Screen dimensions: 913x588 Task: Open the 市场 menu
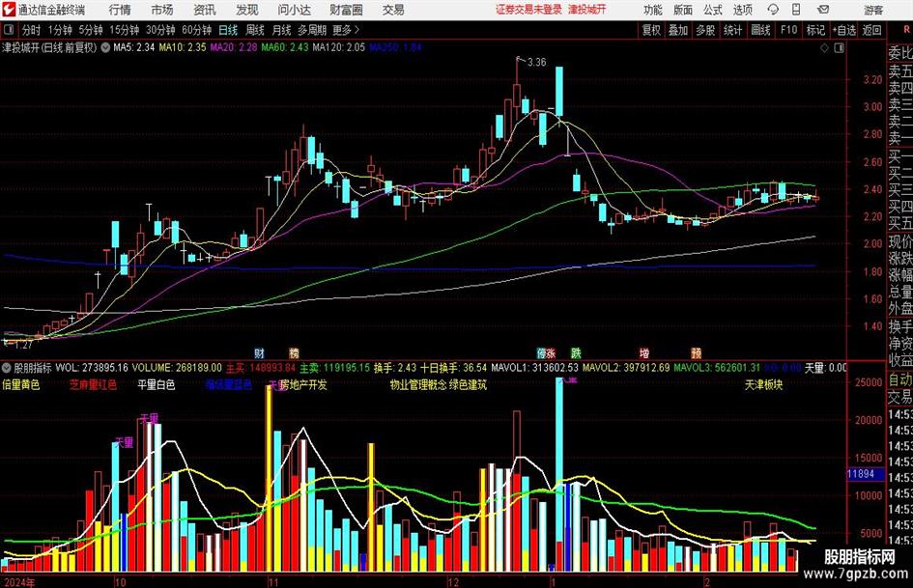[x=162, y=10]
